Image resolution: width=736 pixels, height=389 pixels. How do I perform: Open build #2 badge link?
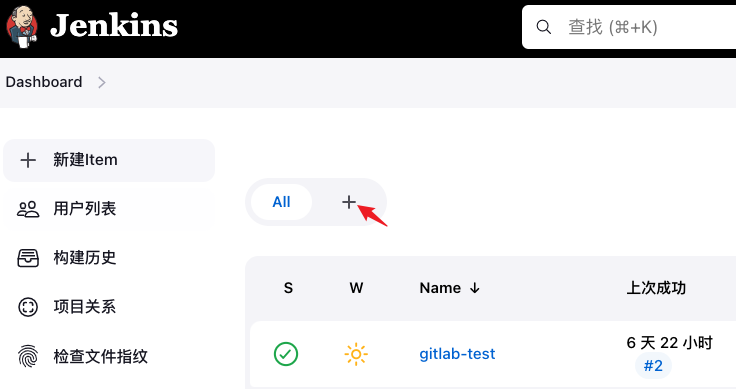point(653,366)
